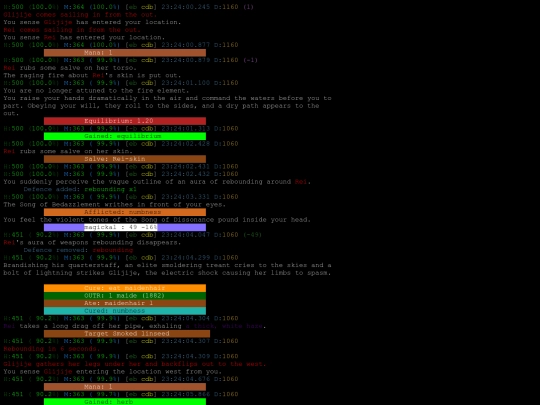
Task: Select 'Rei rubs some salve on her torso.'
Action: pyautogui.click(x=70, y=68)
